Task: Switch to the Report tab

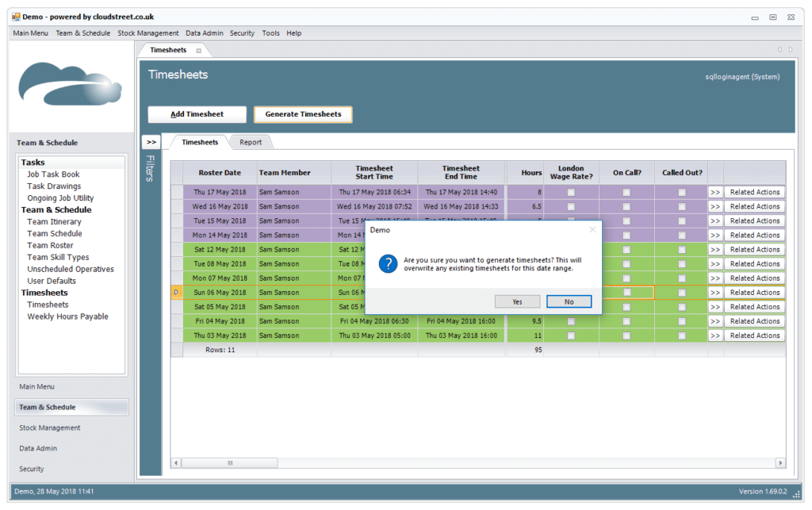Action: (x=251, y=141)
